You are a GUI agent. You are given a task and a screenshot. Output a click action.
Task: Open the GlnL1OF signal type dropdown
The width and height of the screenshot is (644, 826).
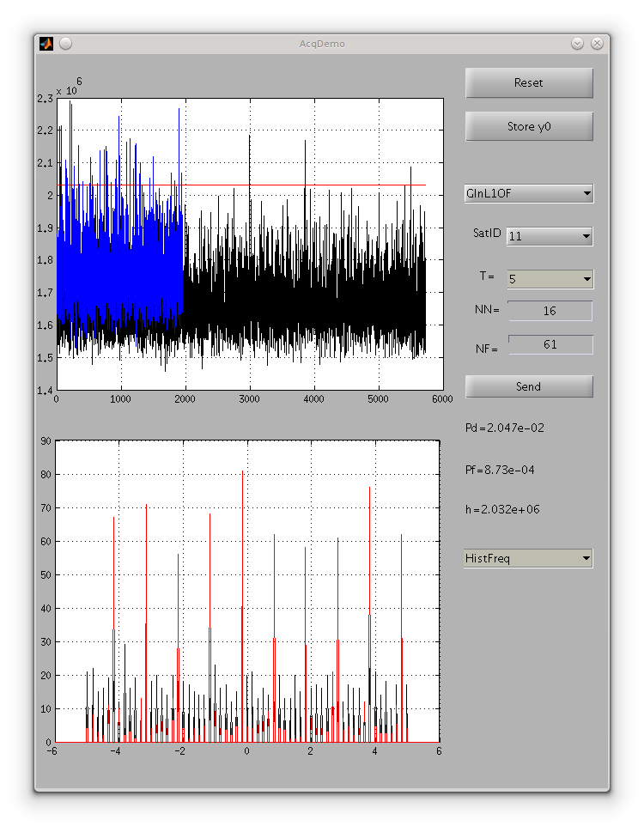(x=528, y=194)
